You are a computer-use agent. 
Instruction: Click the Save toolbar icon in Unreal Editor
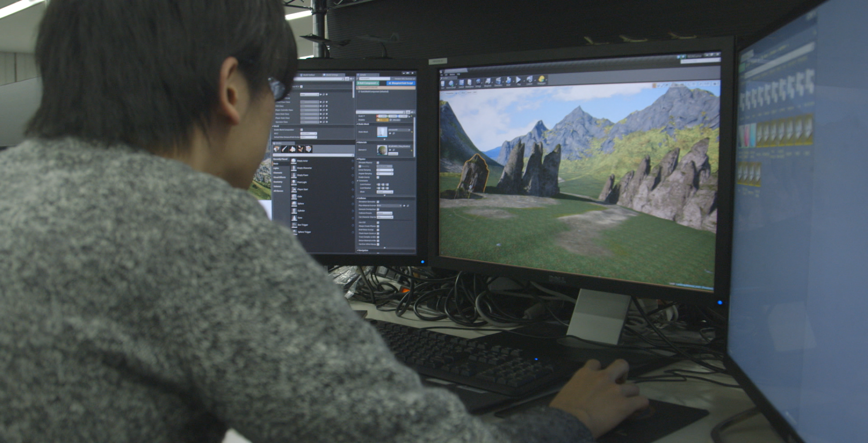[442, 83]
